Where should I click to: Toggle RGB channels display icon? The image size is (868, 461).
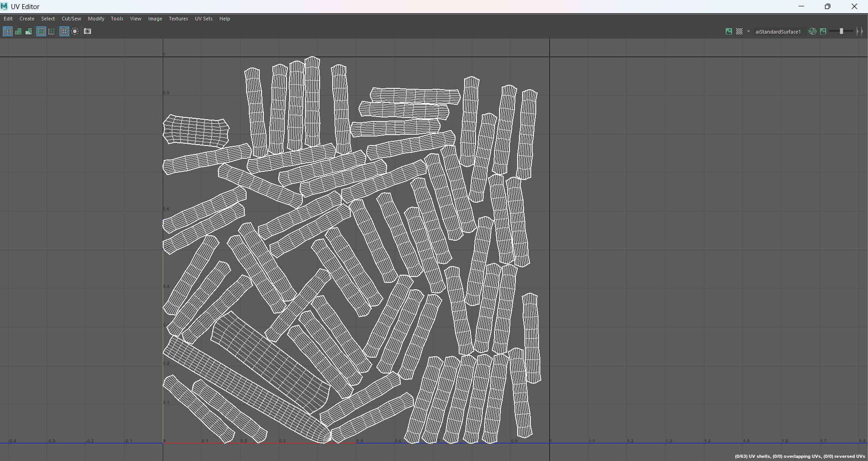pyautogui.click(x=813, y=31)
